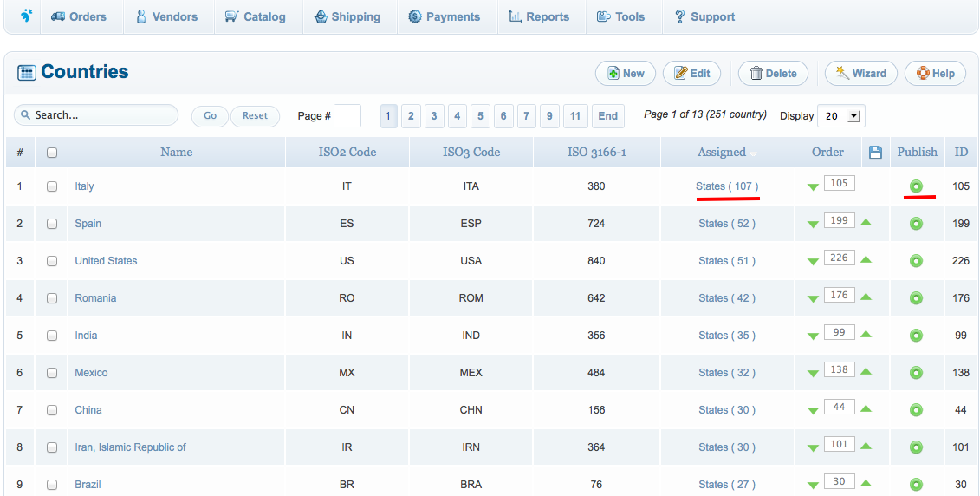Move Iran up in order
The width and height of the screenshot is (980, 496).
click(x=866, y=446)
